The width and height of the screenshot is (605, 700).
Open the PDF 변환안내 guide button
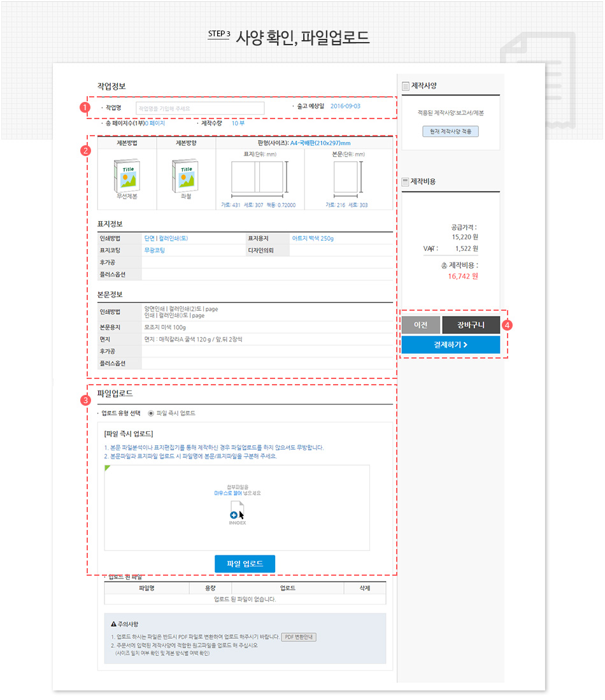pos(299,637)
